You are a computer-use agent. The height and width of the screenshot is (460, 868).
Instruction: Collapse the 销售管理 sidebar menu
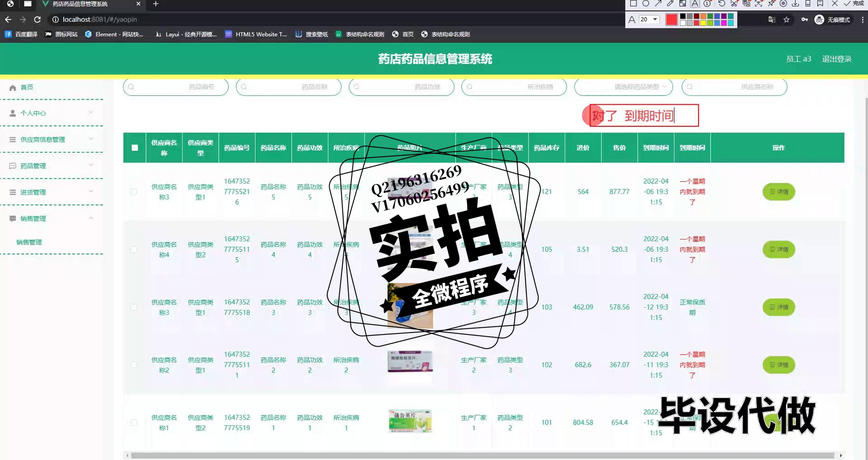point(52,218)
